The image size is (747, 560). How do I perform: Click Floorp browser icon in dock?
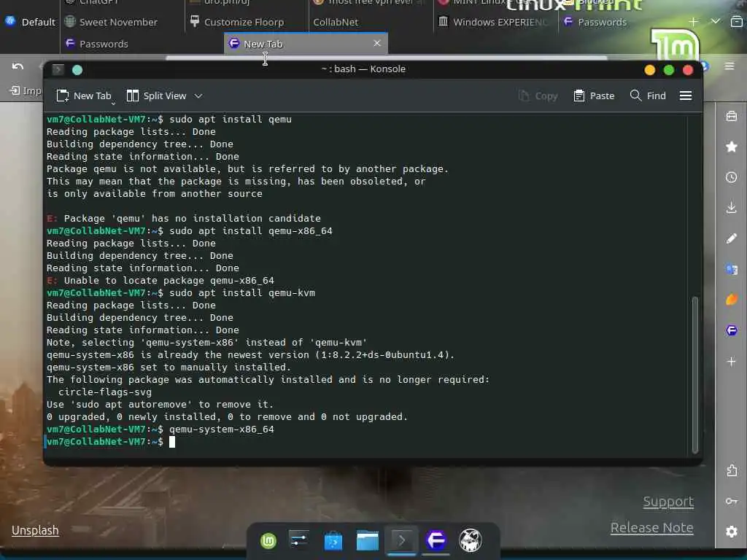[x=436, y=540]
